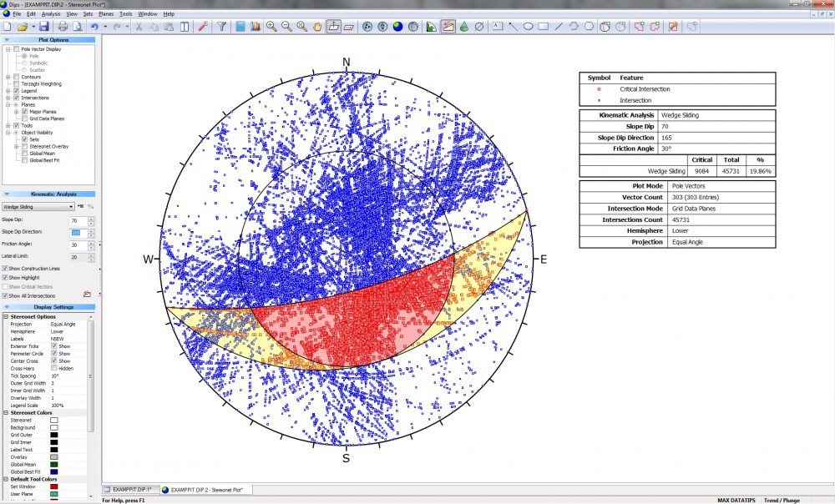Click the green cone tool icon

tap(463, 27)
